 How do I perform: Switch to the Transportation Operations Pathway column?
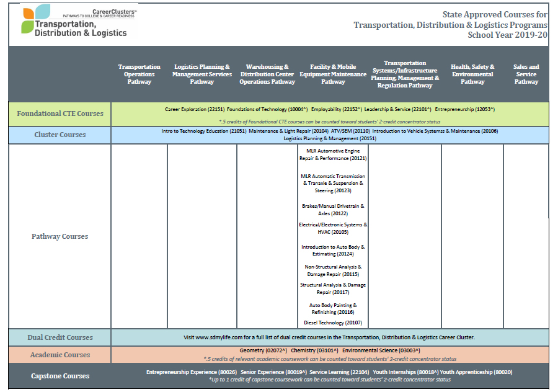[x=139, y=73]
